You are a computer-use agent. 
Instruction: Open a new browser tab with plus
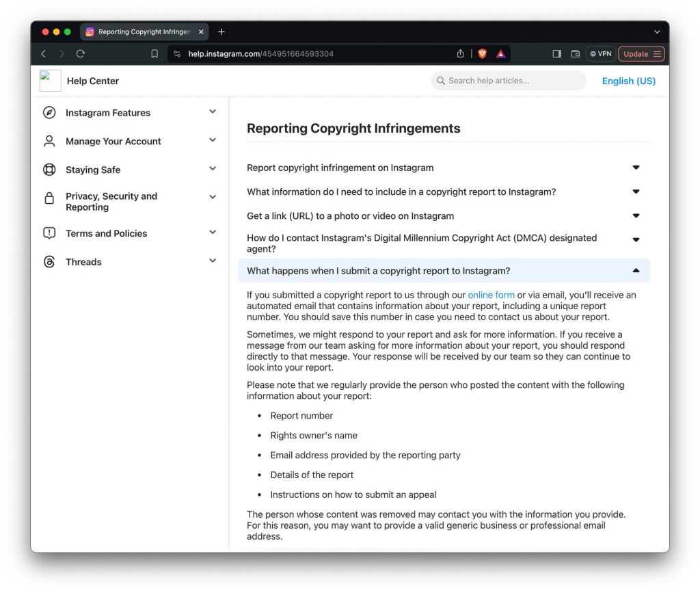click(221, 32)
